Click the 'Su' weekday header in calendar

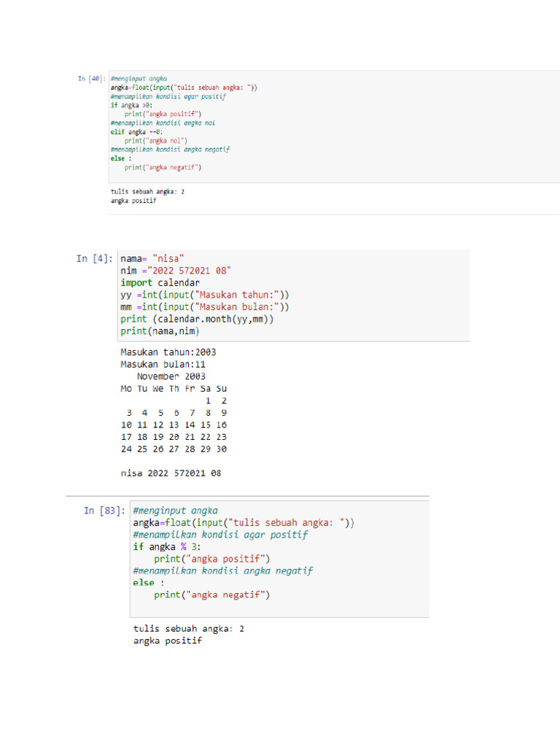click(x=222, y=389)
